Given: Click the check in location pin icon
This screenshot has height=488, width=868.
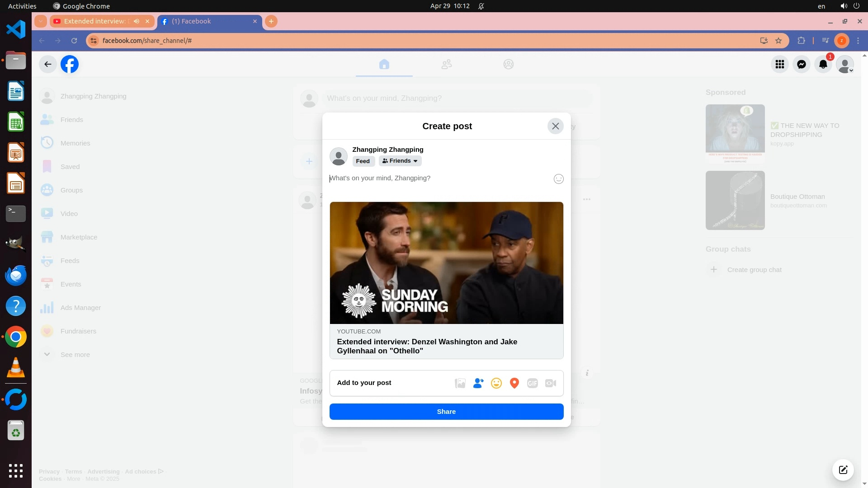Looking at the screenshot, I should pos(514,383).
